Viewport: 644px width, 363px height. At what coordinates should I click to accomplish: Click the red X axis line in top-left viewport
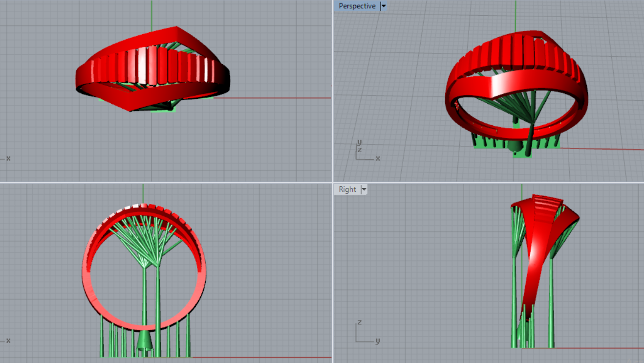274,98
